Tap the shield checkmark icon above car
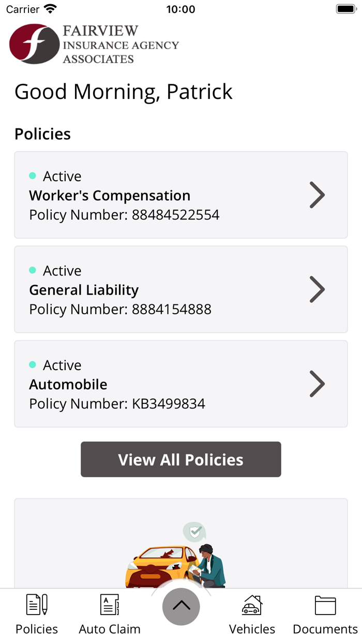This screenshot has width=362, height=644. tap(195, 532)
